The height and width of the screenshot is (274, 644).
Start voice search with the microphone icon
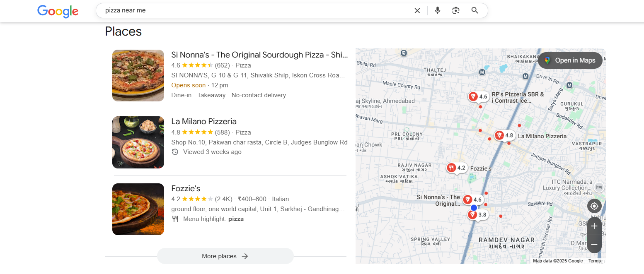pyautogui.click(x=438, y=11)
